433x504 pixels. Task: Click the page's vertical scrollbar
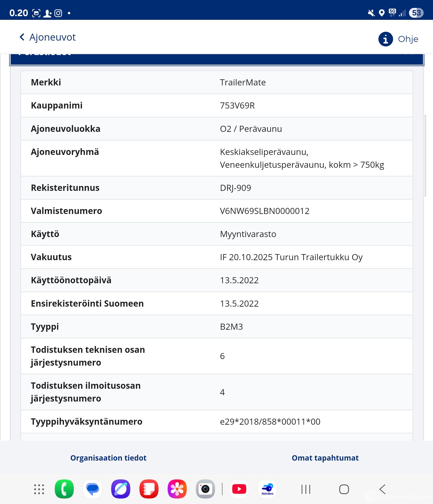pos(426,156)
